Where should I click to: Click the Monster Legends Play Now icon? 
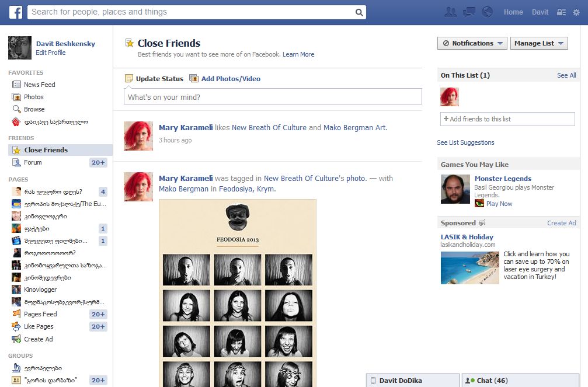(479, 204)
